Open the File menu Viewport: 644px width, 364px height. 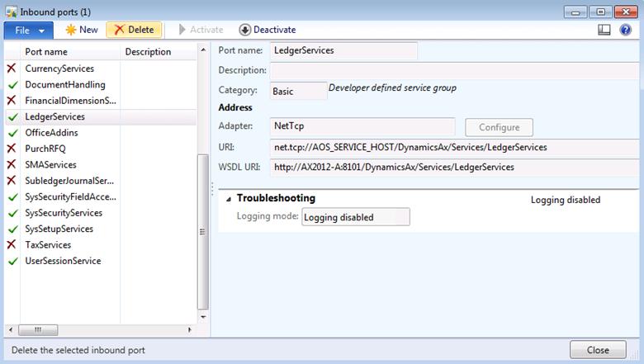[28, 31]
